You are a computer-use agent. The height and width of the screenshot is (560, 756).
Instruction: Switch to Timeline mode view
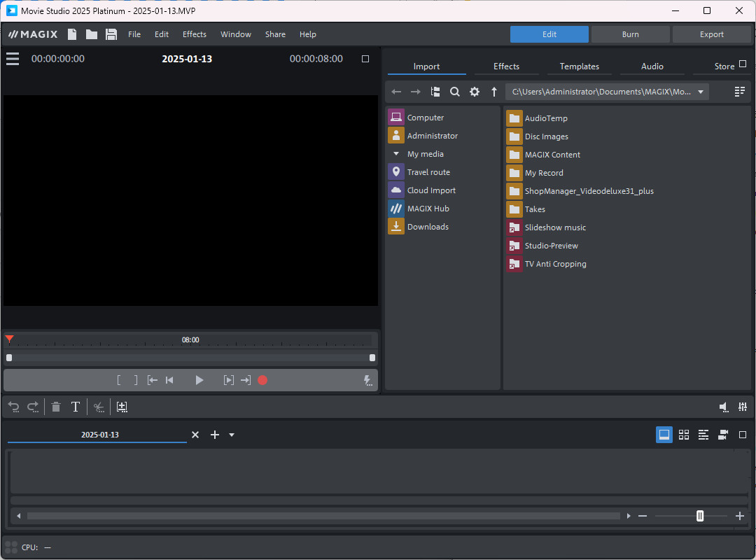pyautogui.click(x=703, y=435)
